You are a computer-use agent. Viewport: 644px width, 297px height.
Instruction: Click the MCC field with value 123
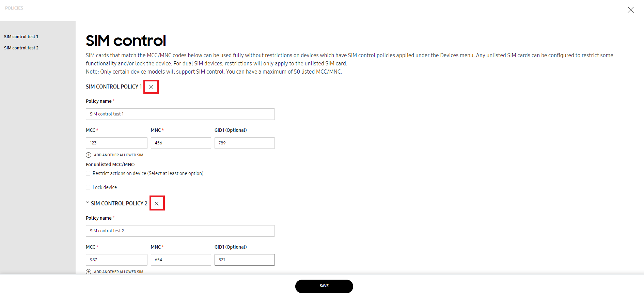116,143
